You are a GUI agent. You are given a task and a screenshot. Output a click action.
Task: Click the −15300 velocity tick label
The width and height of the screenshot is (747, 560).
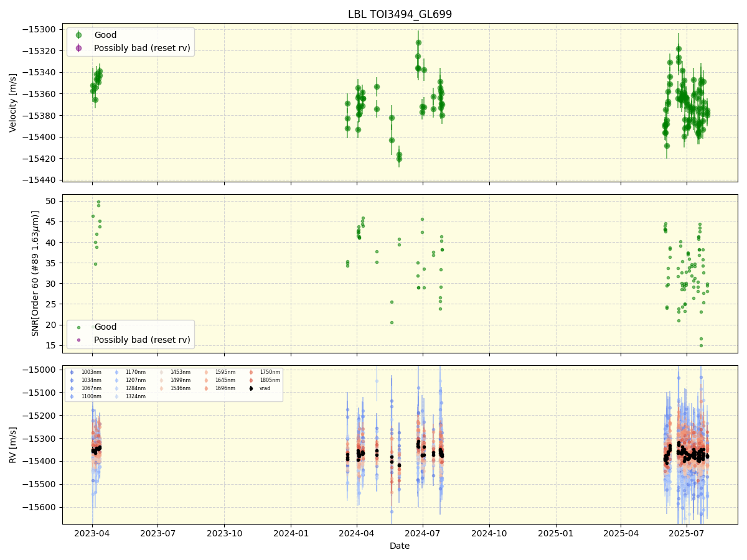40,29
